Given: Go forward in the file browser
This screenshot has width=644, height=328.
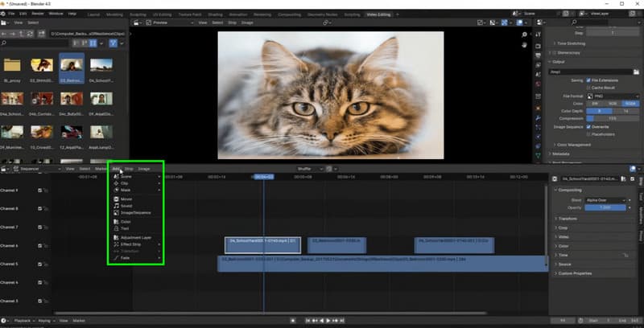Looking at the screenshot, I should [13, 34].
